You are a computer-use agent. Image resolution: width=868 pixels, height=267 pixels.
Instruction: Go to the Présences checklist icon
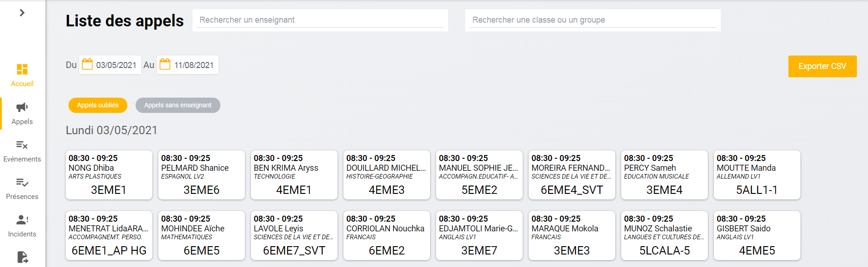click(22, 182)
